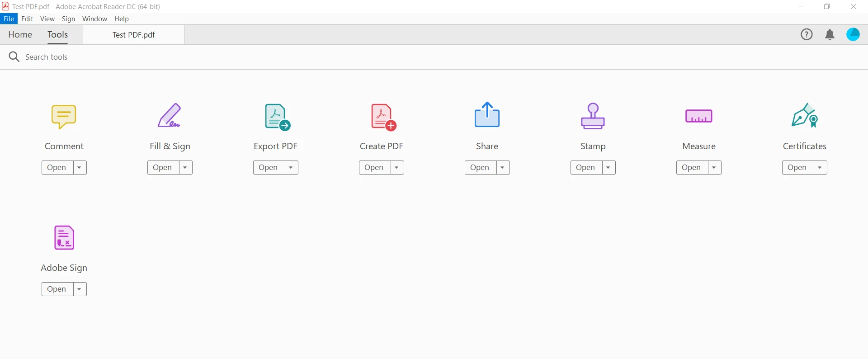
Task: Click Open under Certificates
Action: click(x=797, y=167)
